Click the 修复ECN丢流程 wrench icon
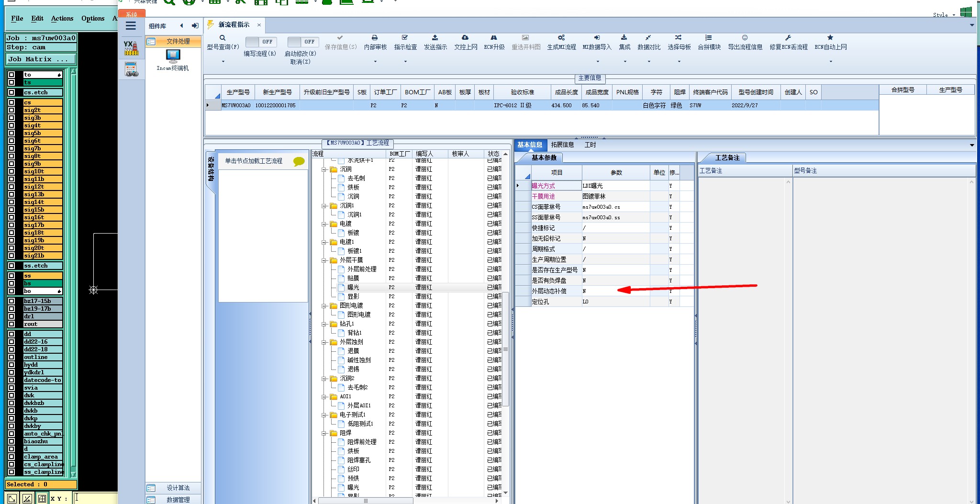The image size is (980, 504). pos(788,38)
